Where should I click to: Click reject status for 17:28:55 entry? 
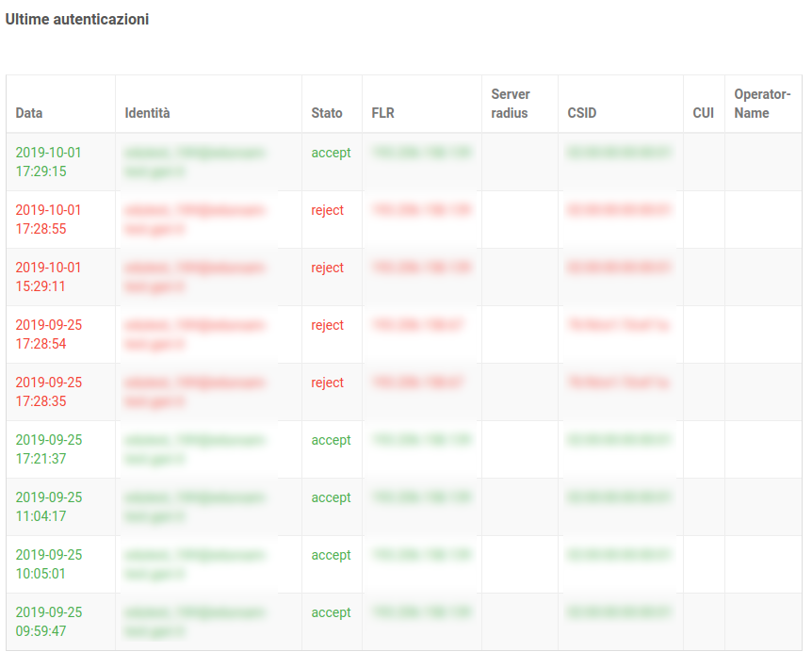[x=328, y=210]
